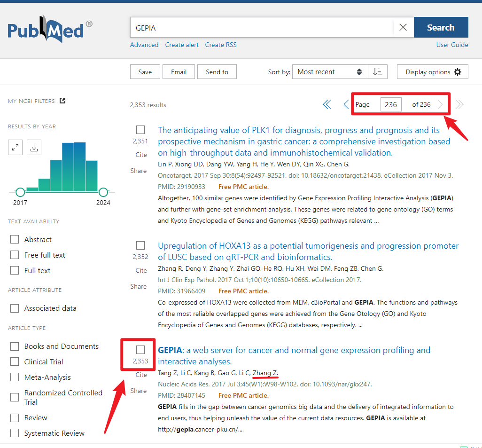
Task: Enable the Review filter
Action: [15, 418]
